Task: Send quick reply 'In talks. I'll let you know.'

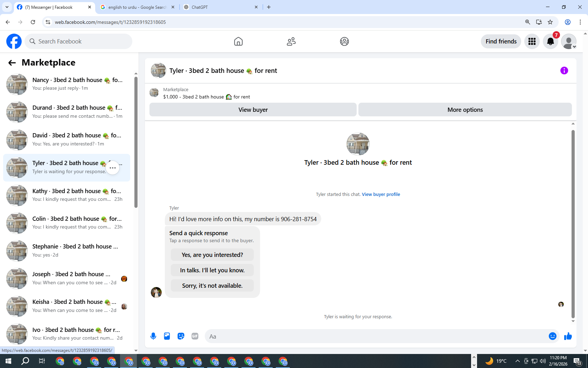Action: pyautogui.click(x=212, y=270)
